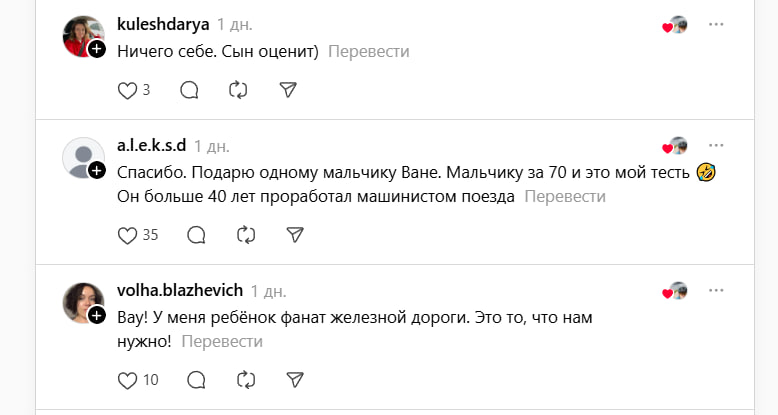This screenshot has width=778, height=415.
Task: Repost kuleshdarya's comment
Action: pyautogui.click(x=238, y=90)
